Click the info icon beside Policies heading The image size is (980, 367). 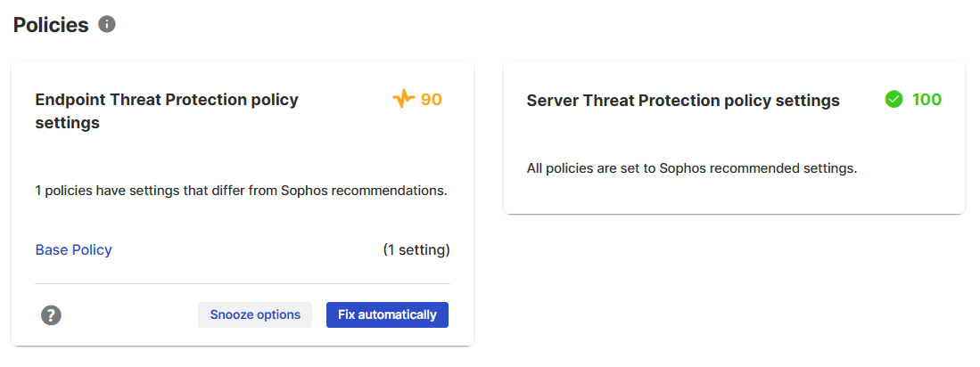point(107,24)
